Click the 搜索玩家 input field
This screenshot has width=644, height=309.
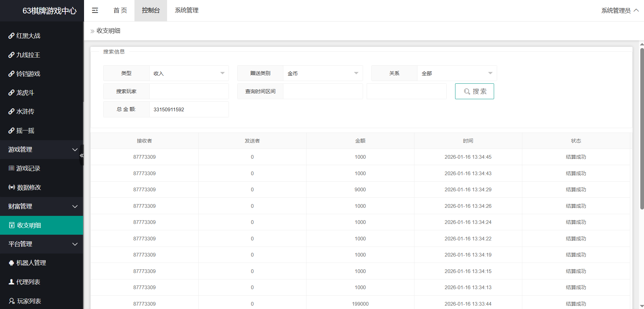[189, 91]
